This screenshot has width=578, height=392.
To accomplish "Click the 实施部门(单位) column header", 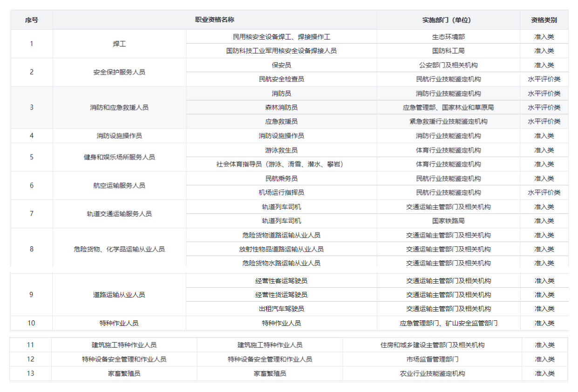I will tap(448, 20).
